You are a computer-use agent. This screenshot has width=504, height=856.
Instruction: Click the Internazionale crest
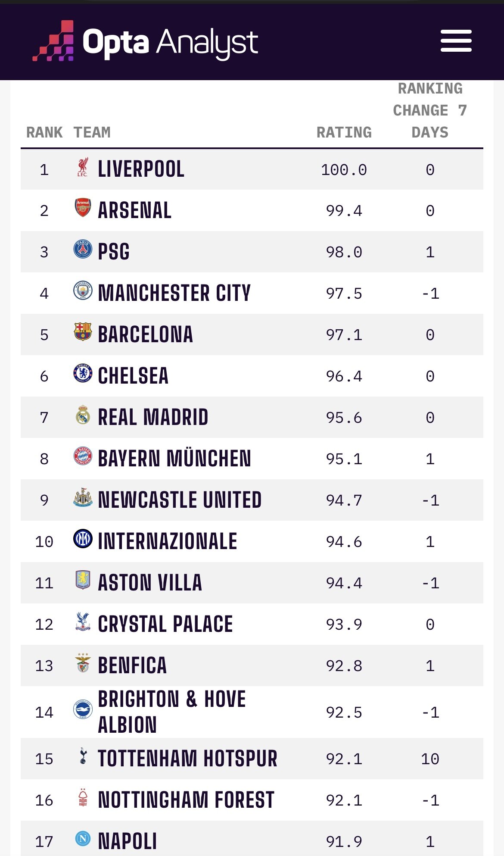(x=83, y=539)
